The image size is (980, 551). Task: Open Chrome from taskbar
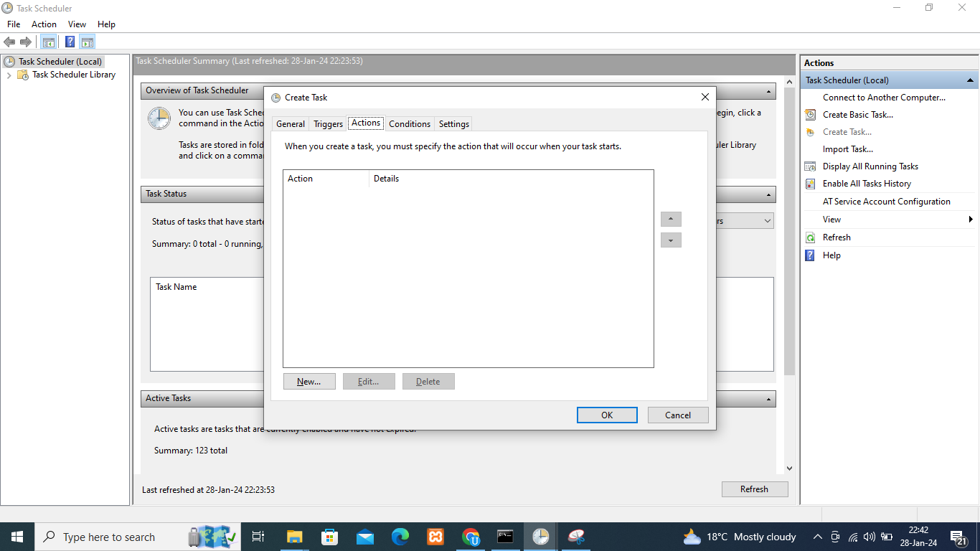pyautogui.click(x=471, y=537)
